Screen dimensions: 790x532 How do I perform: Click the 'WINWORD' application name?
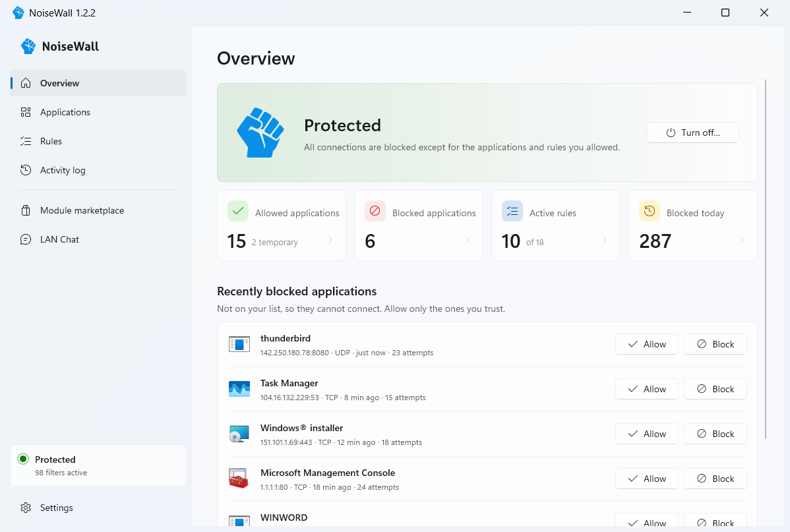coord(284,517)
